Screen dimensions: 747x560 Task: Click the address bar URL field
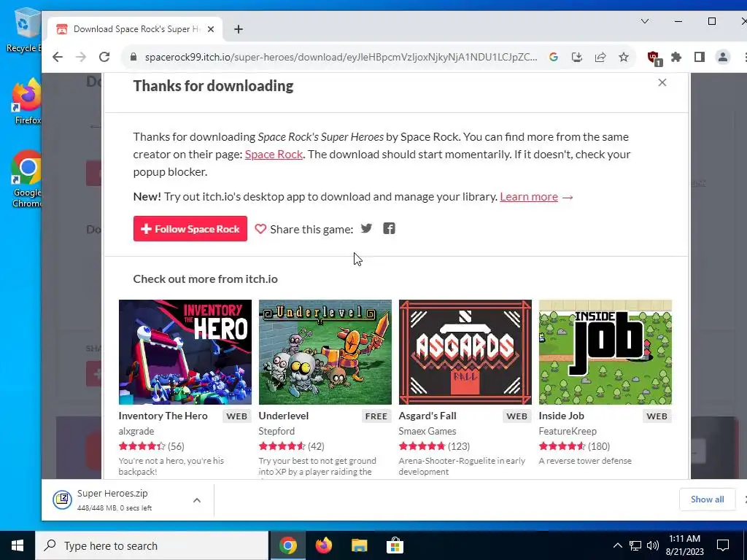pos(341,57)
